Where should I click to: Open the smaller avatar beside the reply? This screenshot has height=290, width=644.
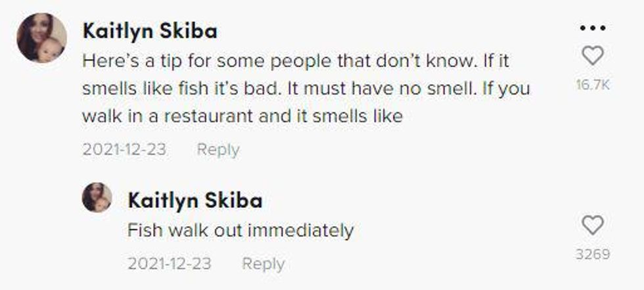tap(97, 197)
